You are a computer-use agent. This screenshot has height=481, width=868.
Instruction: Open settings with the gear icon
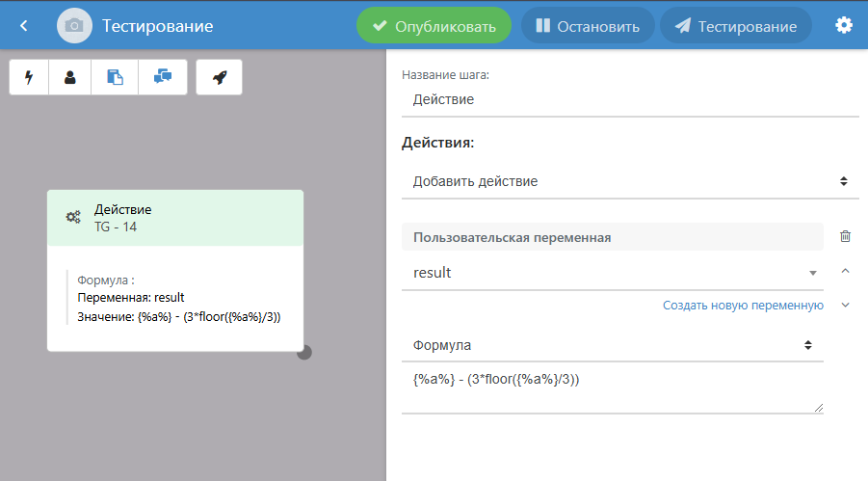tap(844, 25)
